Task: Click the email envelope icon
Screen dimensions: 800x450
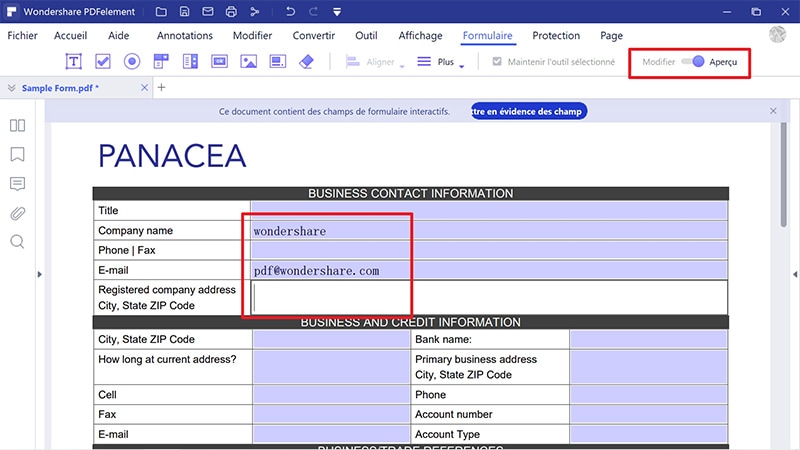Action: tap(208, 11)
